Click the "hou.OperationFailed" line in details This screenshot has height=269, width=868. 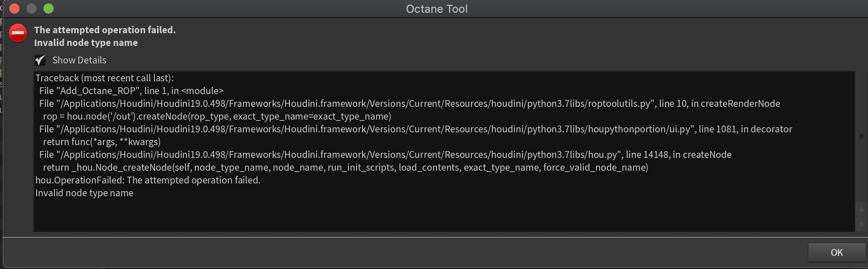coord(148,180)
